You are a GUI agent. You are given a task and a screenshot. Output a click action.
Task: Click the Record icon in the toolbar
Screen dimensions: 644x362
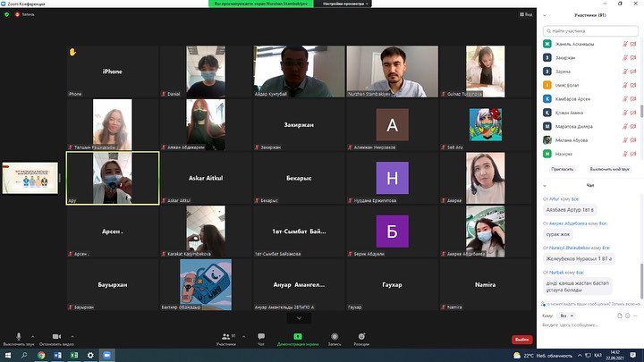click(335, 337)
